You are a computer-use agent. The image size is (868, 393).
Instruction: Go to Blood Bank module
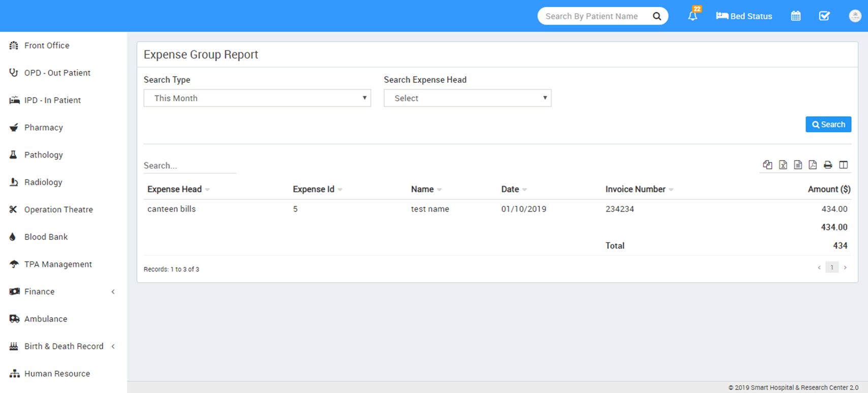coord(46,237)
